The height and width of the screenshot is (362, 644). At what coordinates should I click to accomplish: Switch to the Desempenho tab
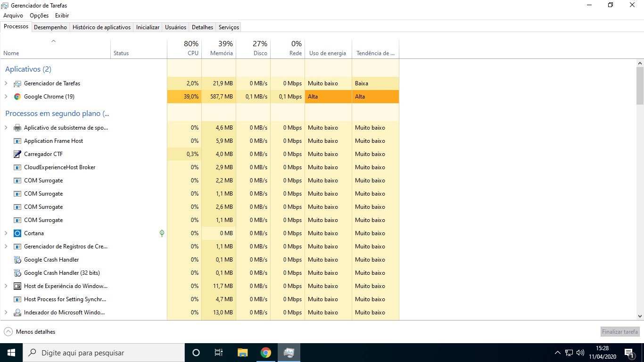coord(50,27)
